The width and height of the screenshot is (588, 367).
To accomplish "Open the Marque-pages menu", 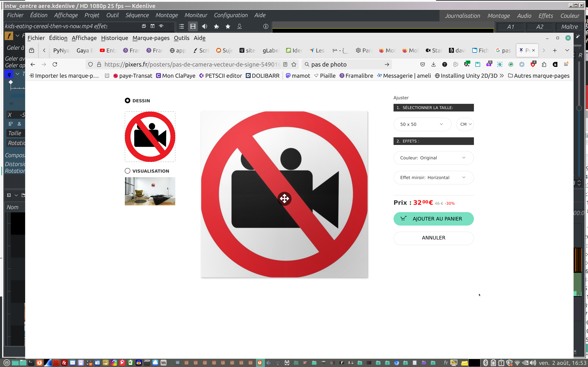I will pos(151,38).
